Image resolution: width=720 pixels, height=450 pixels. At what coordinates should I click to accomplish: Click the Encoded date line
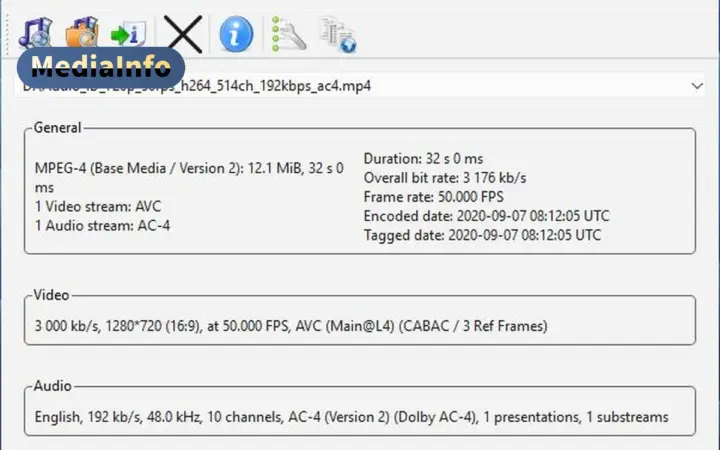point(487,216)
